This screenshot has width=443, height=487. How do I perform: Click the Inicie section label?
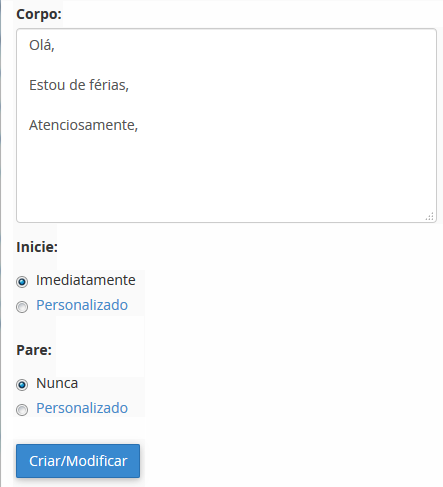37,247
